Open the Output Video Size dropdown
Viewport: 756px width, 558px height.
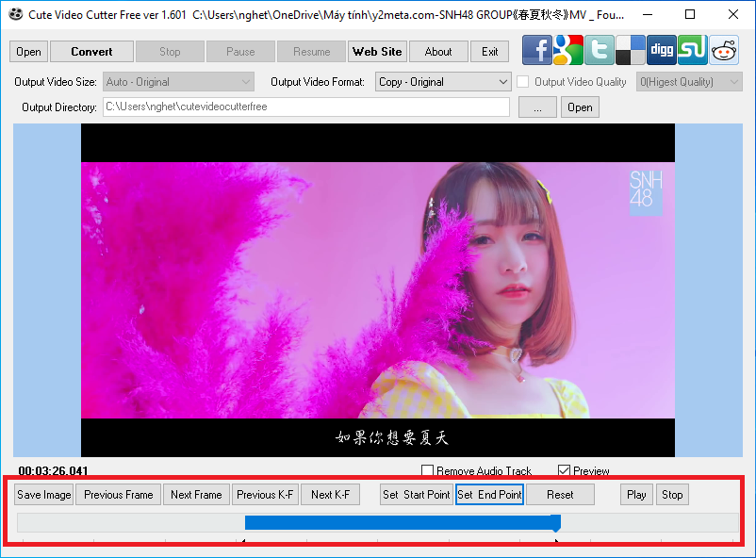178,82
